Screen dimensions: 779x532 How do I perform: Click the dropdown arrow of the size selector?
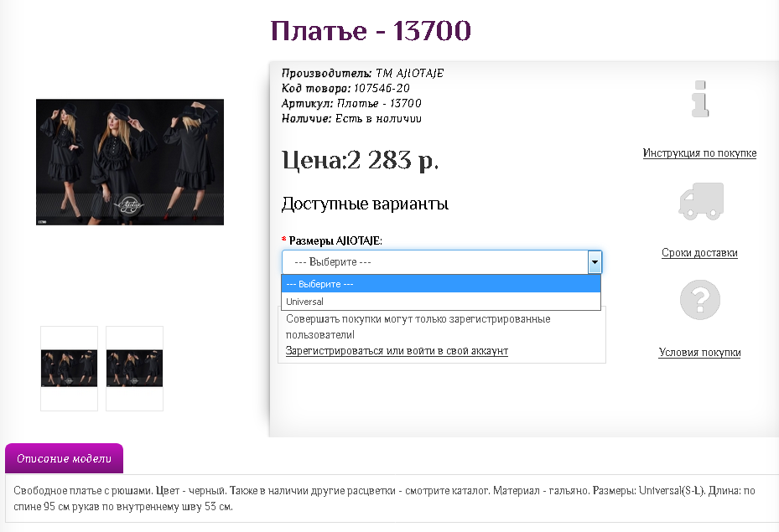595,262
